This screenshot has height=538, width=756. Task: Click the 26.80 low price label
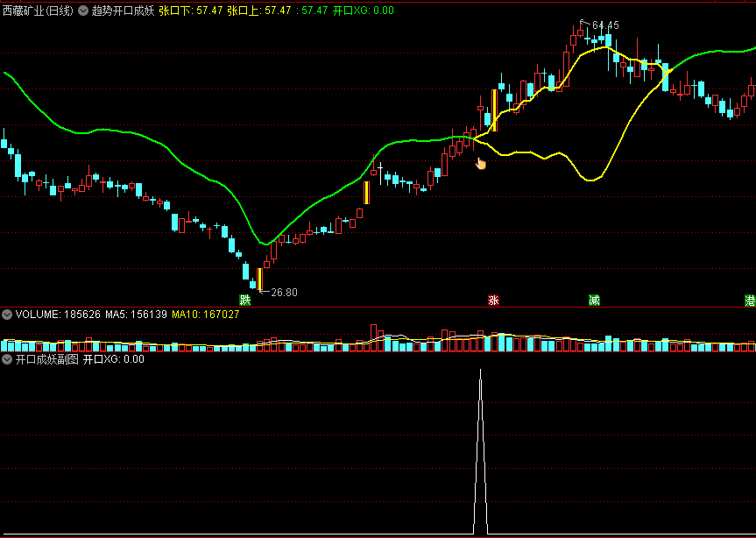click(284, 292)
